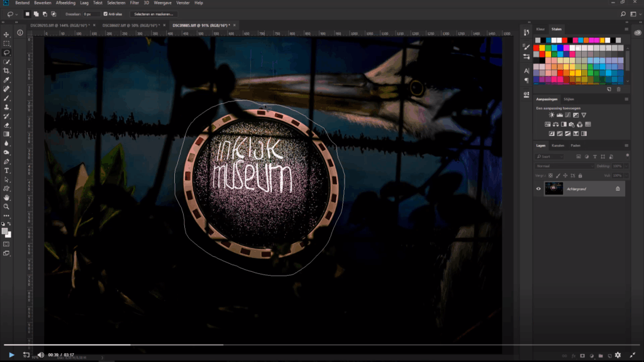This screenshot has width=644, height=362.
Task: Switch to the Kanalen tab
Action: [558, 145]
